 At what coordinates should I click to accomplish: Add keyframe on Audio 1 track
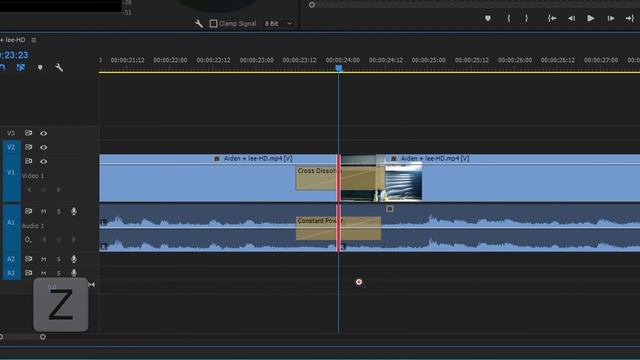tap(59, 240)
